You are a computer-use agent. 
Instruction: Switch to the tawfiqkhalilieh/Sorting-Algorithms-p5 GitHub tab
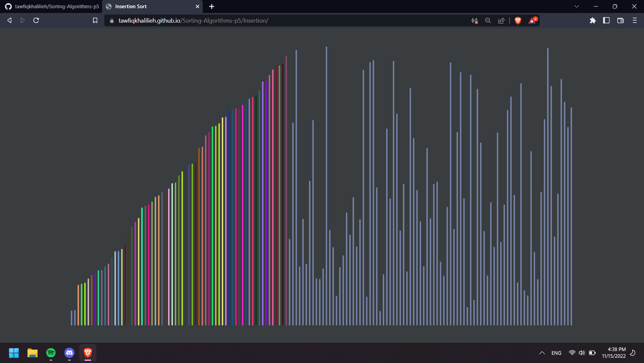52,7
